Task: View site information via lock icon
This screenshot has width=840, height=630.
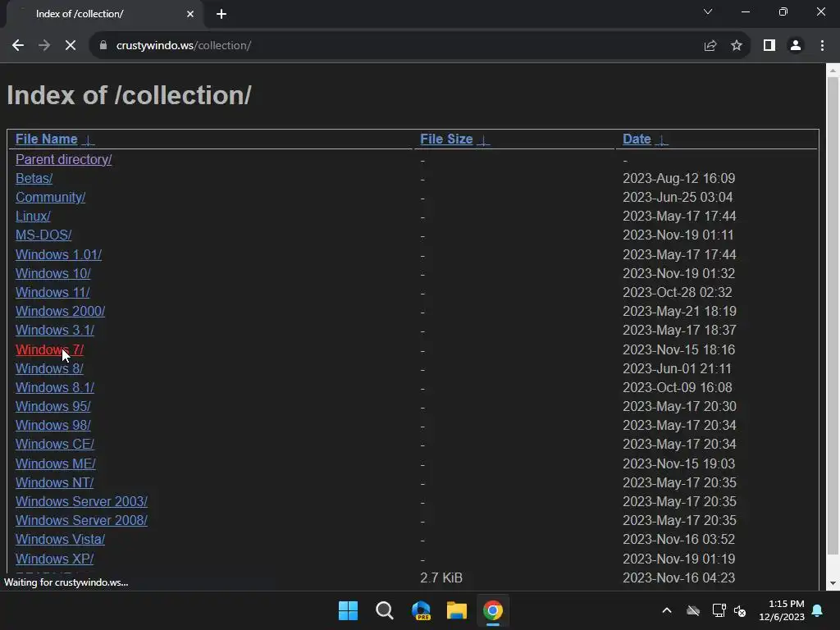Action: click(x=103, y=46)
